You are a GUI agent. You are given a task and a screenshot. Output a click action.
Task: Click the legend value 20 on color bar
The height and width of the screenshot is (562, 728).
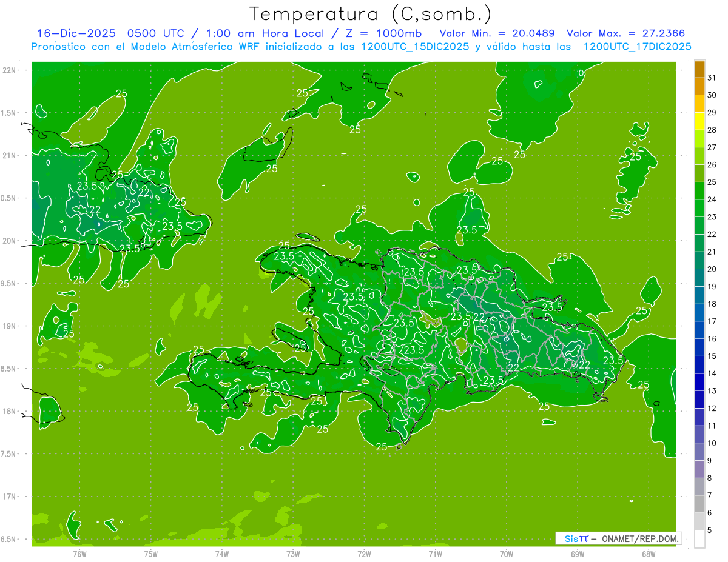[712, 269]
